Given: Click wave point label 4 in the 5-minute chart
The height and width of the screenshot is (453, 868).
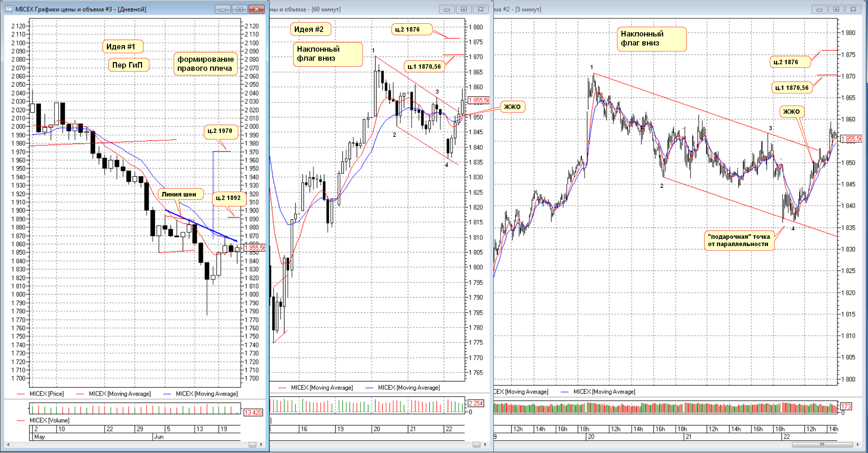Looking at the screenshot, I should 793,228.
